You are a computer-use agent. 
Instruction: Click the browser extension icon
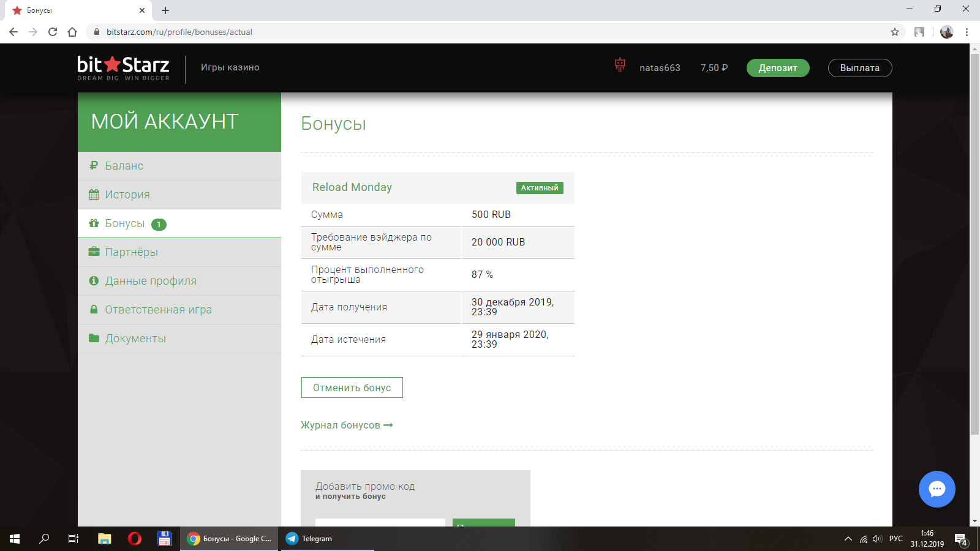pos(919,32)
